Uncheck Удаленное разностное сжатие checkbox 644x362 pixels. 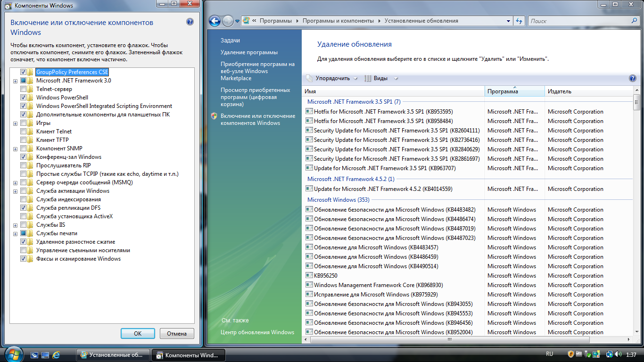click(23, 242)
